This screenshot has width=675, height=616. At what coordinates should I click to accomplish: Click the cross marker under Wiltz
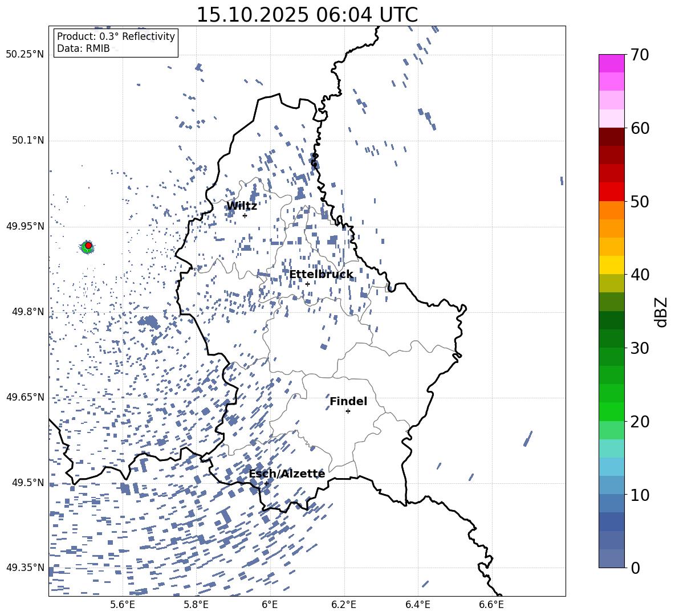click(245, 216)
